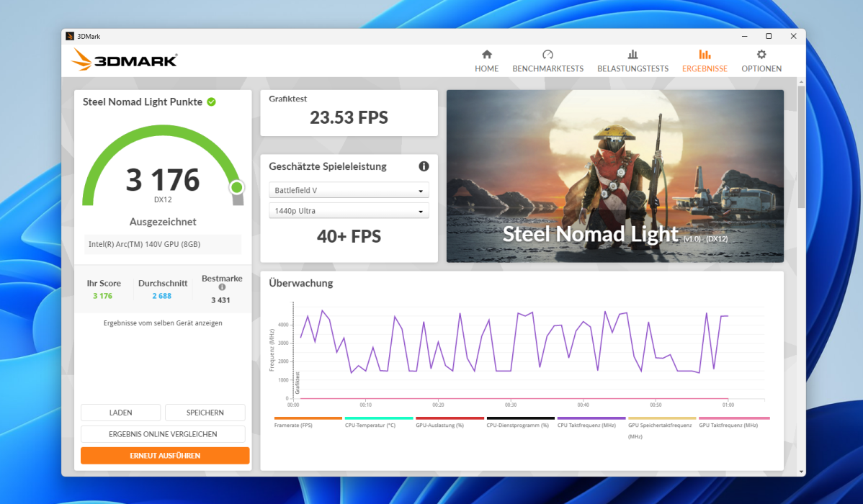The width and height of the screenshot is (863, 504).
Task: Click green validation checkmark beside Steel Nomad Light Punkte
Action: point(211,102)
